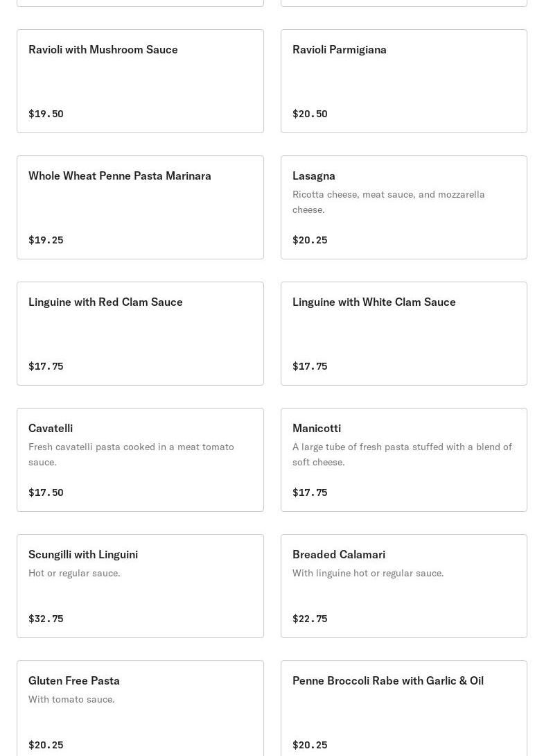This screenshot has width=544, height=756.
Task: Click the Manicotti description text
Action: tap(402, 454)
